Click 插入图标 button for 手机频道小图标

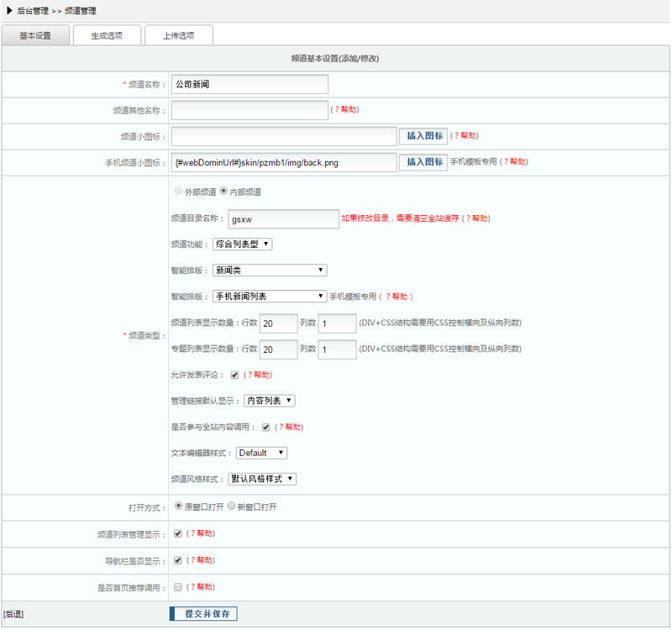coord(423,162)
